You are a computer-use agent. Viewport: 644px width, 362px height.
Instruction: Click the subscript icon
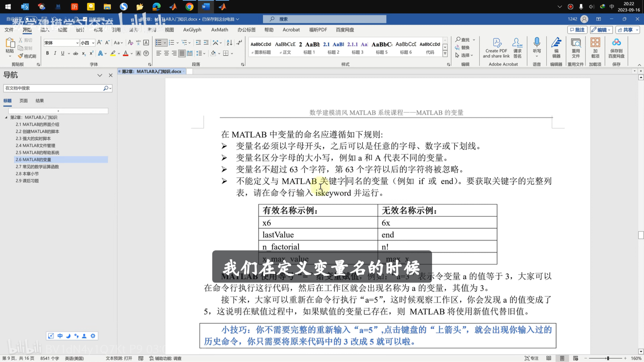pos(84,53)
